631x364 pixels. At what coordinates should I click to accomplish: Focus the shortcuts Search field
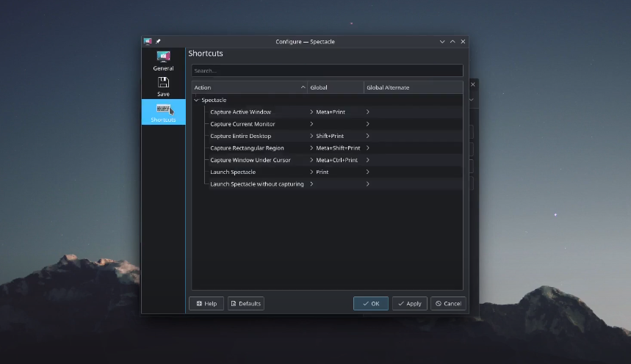[327, 70]
